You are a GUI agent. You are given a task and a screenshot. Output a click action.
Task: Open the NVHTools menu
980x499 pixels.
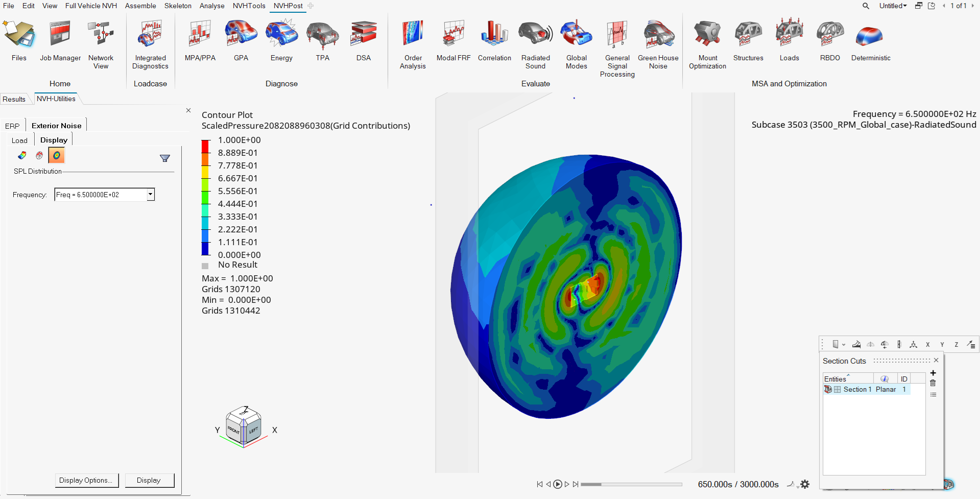coord(249,6)
